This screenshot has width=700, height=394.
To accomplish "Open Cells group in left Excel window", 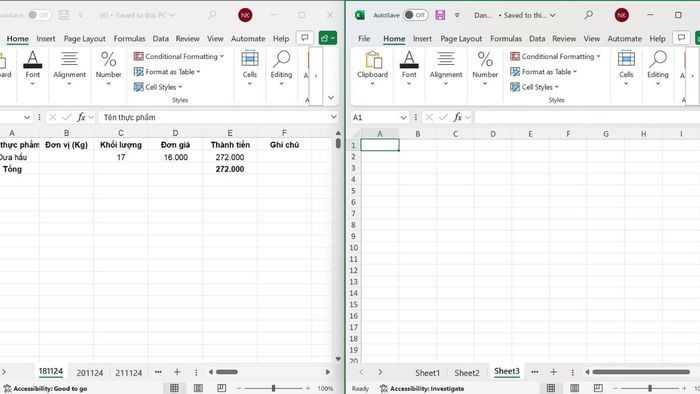I will [250, 68].
